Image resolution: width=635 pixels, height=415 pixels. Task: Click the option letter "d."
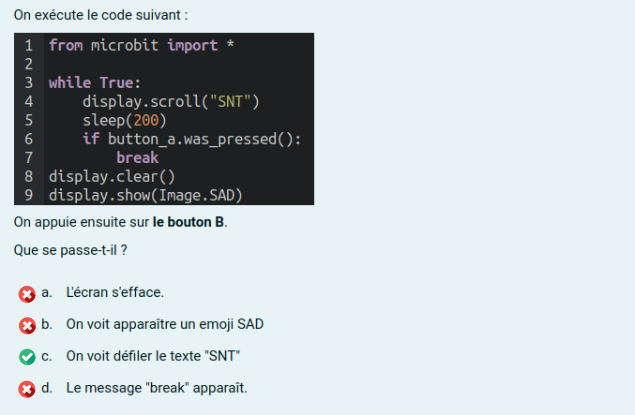coord(47,388)
